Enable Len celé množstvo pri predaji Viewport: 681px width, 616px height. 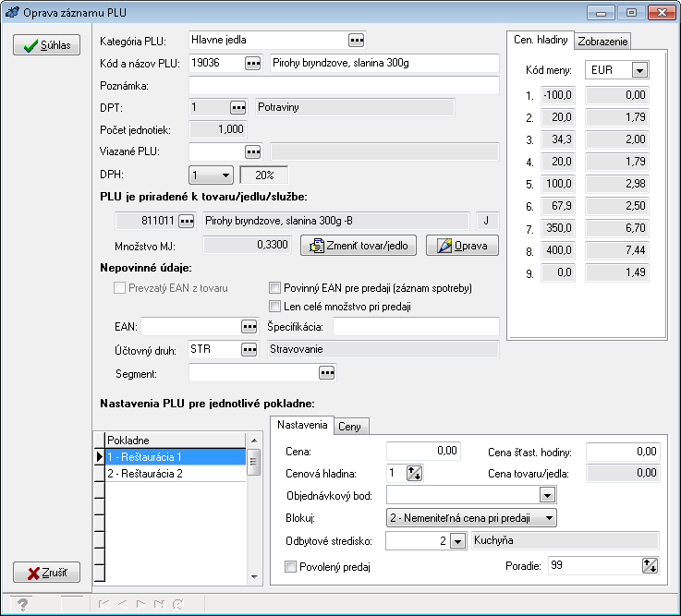pos(274,307)
